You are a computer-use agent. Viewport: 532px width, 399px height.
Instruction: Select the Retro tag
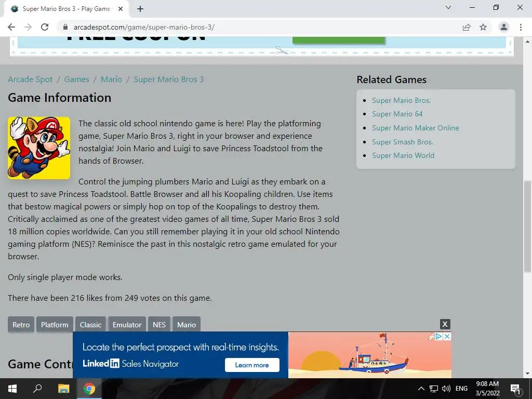tap(21, 325)
